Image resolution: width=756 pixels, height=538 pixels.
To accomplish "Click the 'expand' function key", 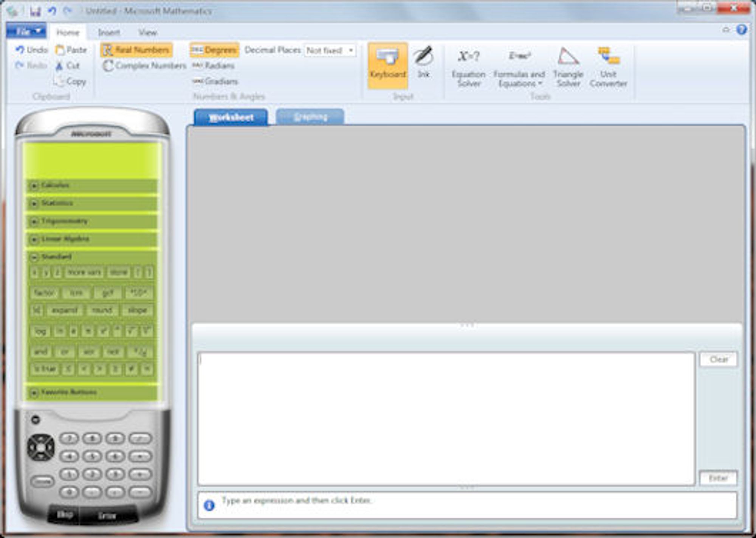I will pos(65,310).
